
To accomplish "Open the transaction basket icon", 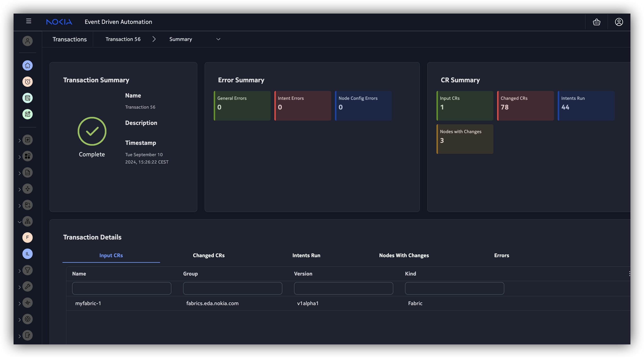I will point(597,22).
